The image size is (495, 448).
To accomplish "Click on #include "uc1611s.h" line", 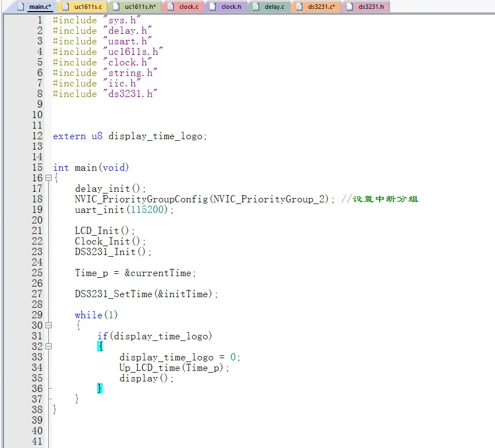I will [108, 52].
